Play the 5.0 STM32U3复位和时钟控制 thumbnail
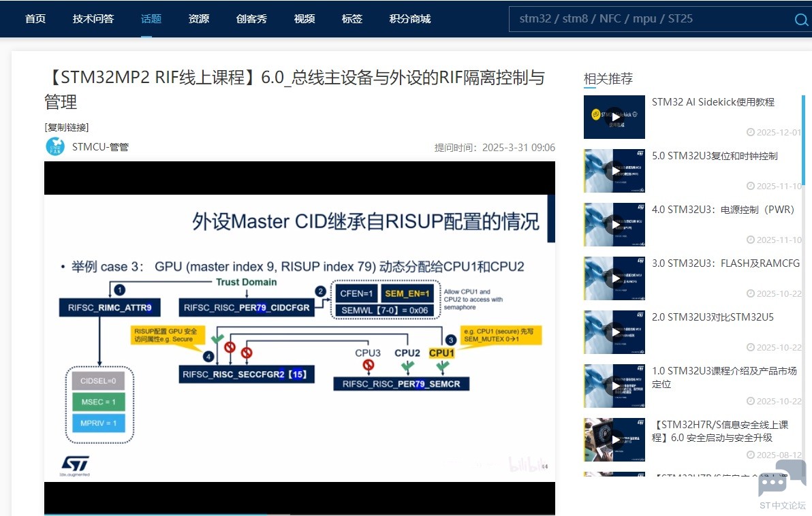 [x=614, y=171]
